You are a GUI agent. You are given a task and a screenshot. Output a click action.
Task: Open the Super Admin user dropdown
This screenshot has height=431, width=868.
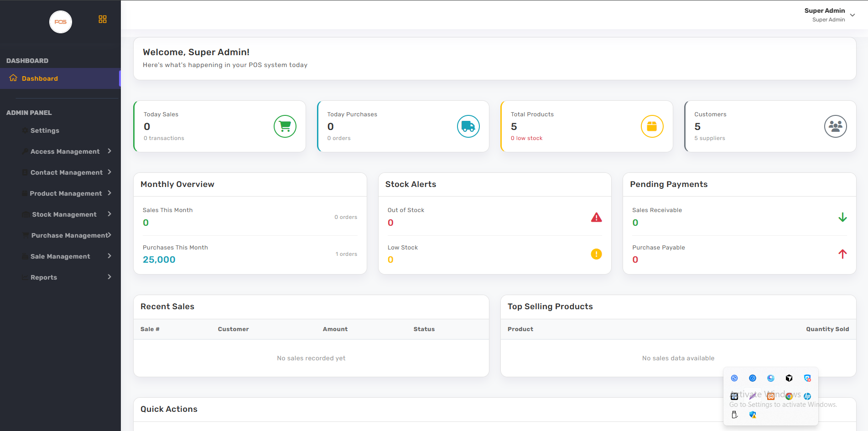[x=852, y=15]
